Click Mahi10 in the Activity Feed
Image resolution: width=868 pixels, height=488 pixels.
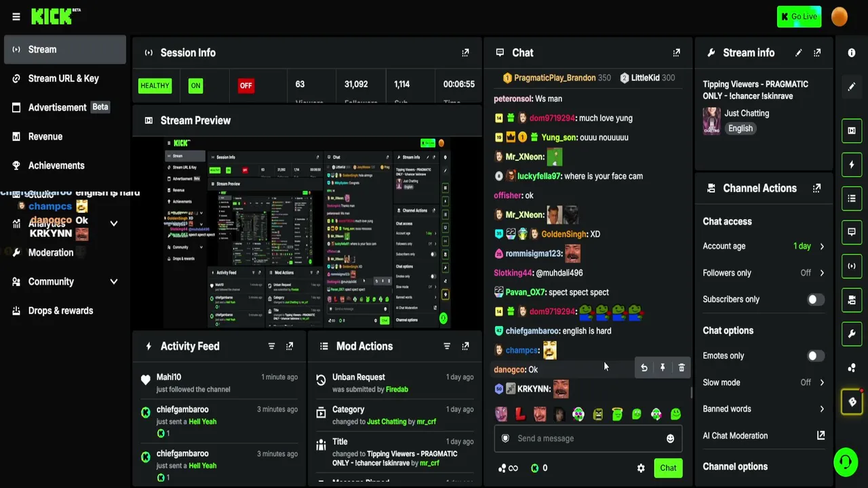(x=169, y=378)
